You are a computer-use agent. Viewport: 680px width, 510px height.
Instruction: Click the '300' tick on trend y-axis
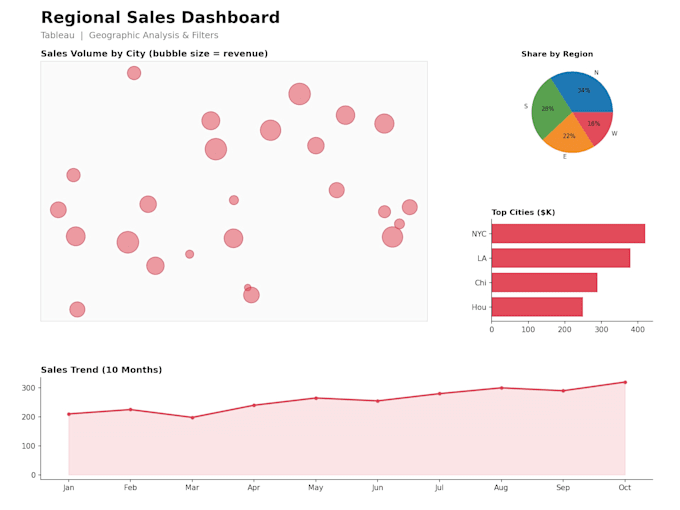pos(29,388)
